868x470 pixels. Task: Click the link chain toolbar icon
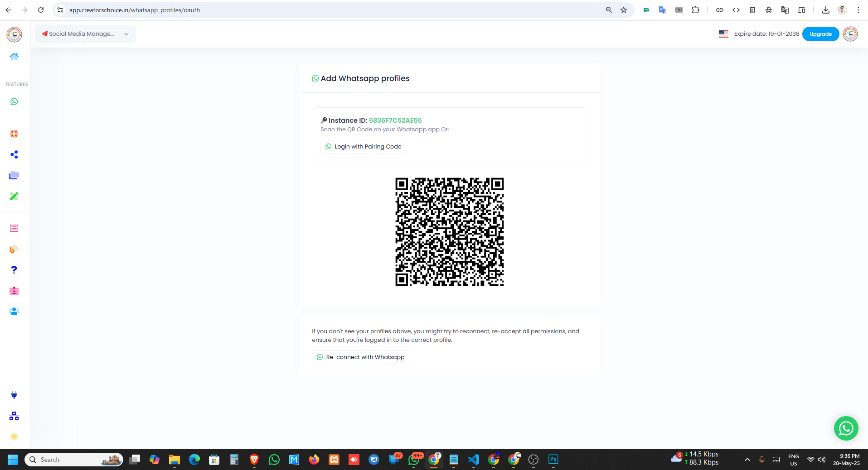720,10
